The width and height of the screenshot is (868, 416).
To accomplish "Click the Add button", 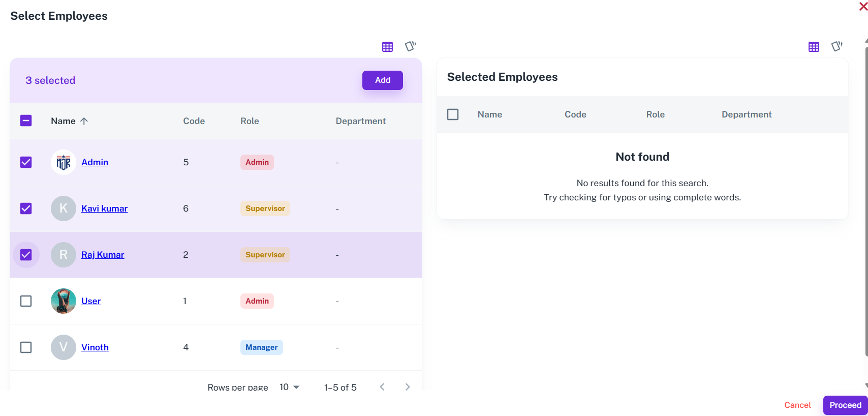I will tap(382, 80).
